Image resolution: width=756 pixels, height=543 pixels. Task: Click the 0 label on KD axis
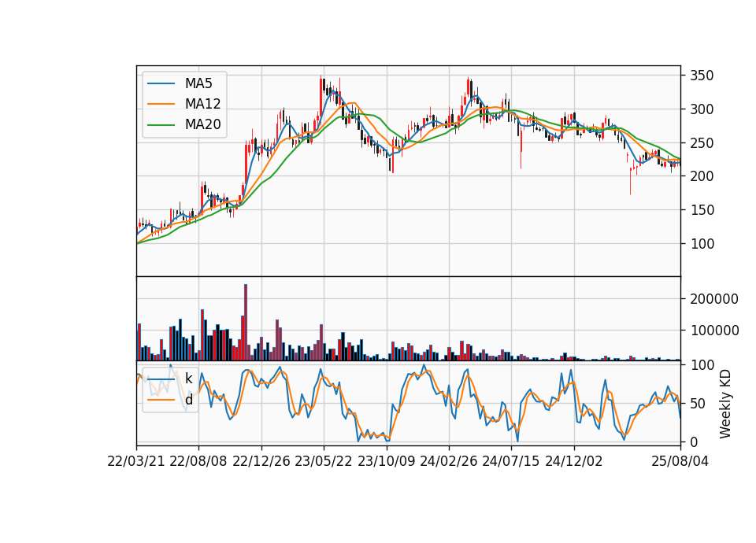point(695,441)
